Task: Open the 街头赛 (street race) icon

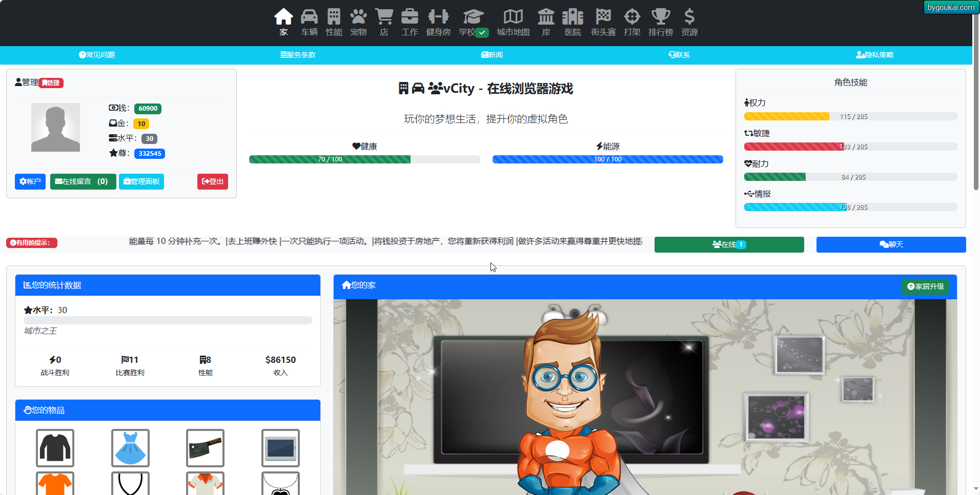Action: click(x=603, y=22)
